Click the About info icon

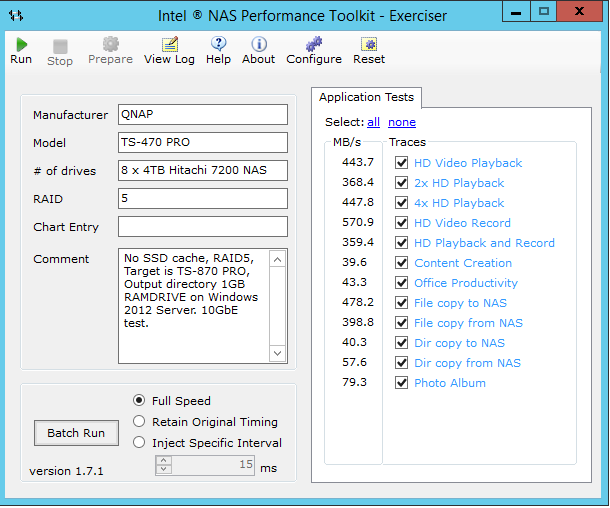coord(258,45)
